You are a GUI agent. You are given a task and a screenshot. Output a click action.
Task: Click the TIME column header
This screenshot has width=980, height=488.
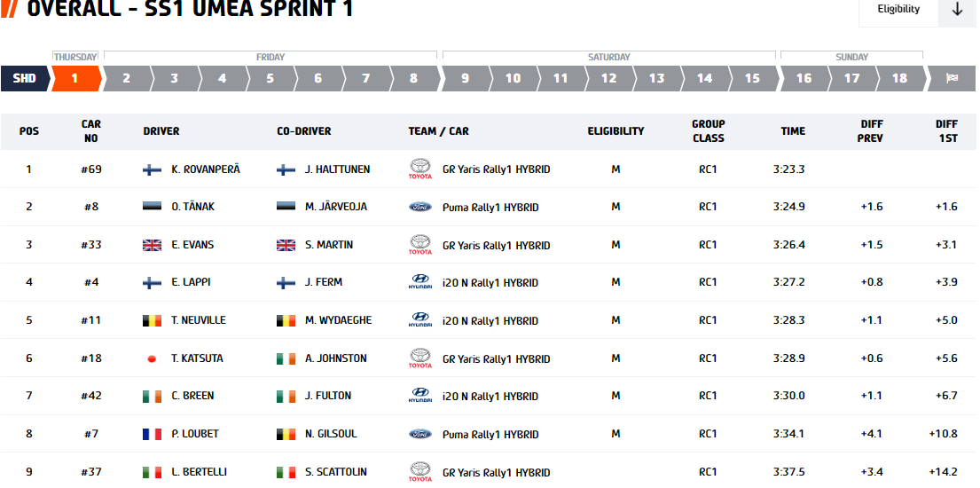(x=793, y=130)
